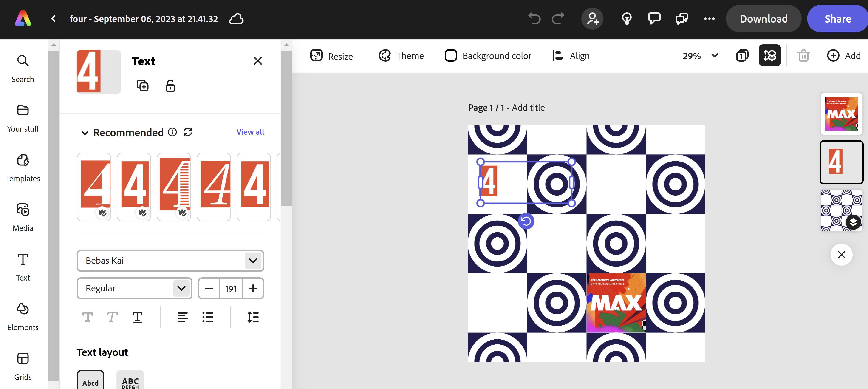
Task: Click the Download button
Action: pyautogui.click(x=763, y=19)
